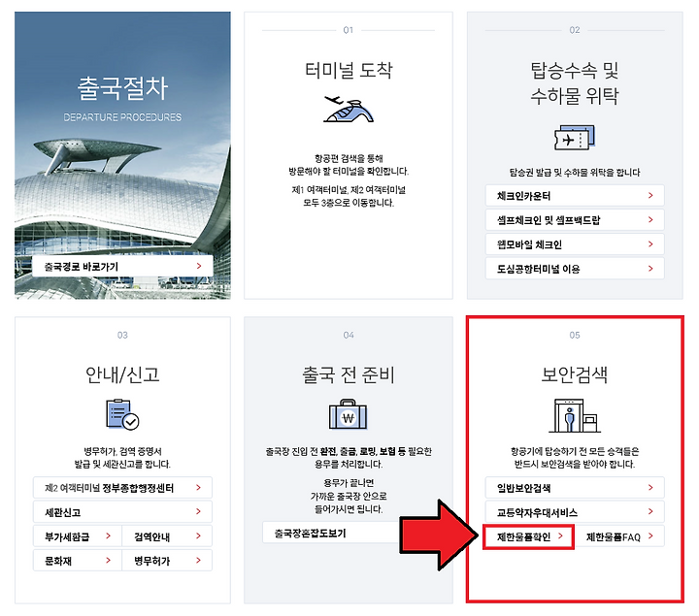Click the arrow beside 교통약자우대서비스
The height and width of the screenshot is (616, 699).
[650, 512]
